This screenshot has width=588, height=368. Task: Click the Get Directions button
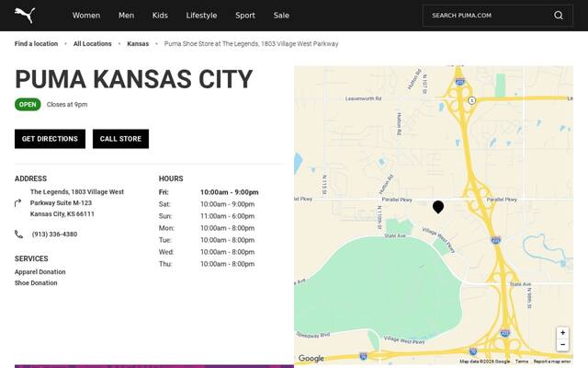tap(50, 139)
